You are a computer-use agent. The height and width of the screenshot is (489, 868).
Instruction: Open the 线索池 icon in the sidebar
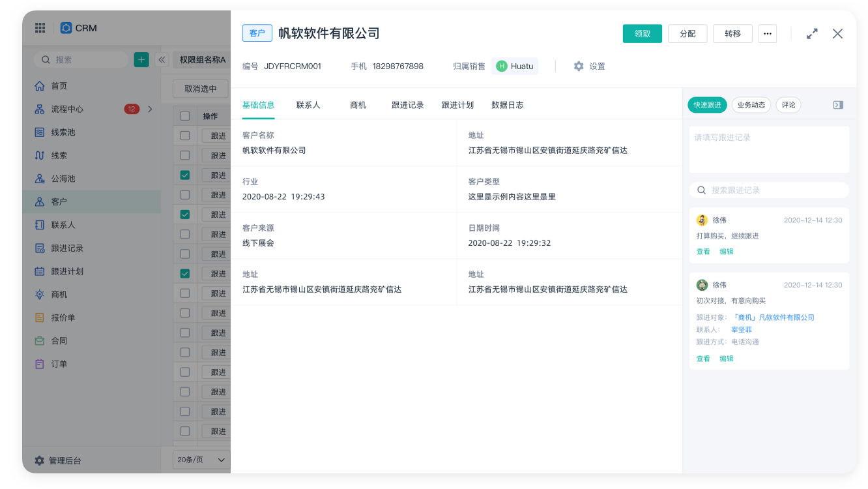point(40,132)
